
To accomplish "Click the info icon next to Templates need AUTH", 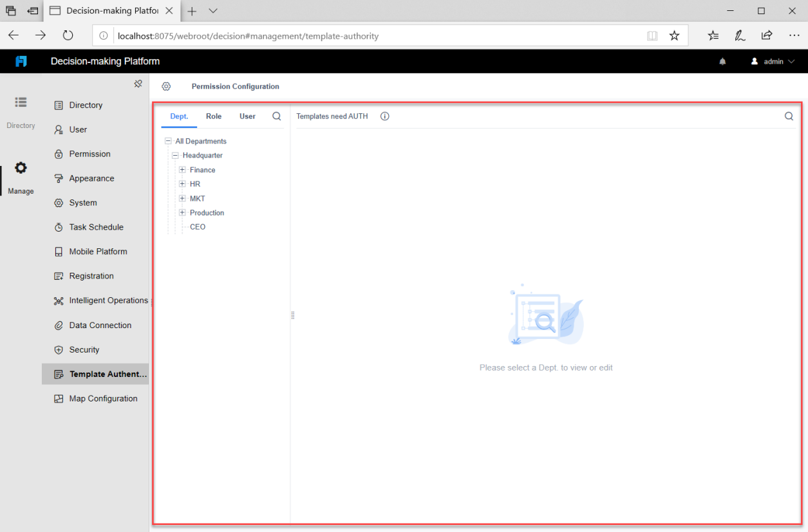I will pos(384,116).
